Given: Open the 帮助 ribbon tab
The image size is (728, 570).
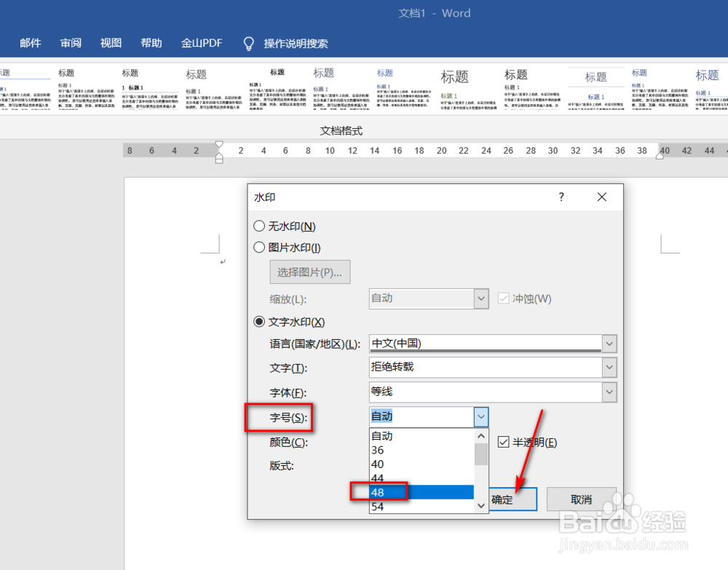Looking at the screenshot, I should (151, 43).
